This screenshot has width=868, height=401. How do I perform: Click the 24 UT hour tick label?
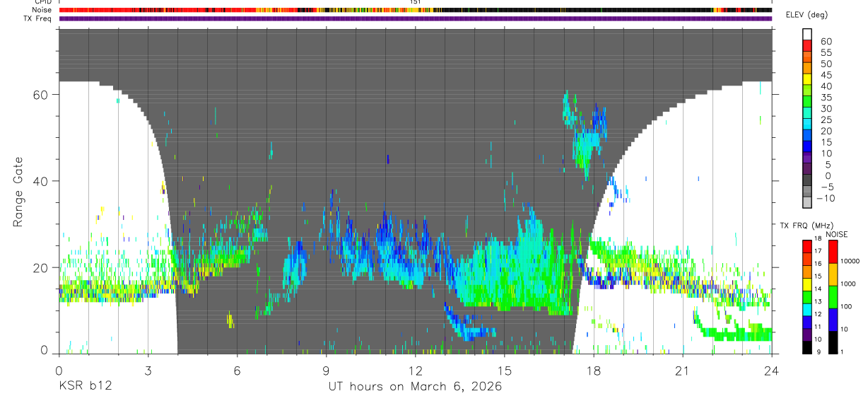772,370
